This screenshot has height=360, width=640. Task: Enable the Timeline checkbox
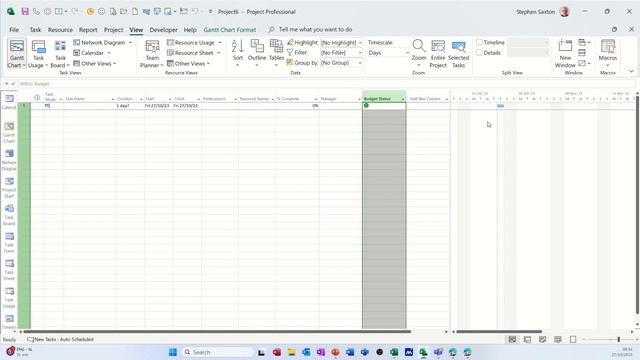pyautogui.click(x=480, y=42)
